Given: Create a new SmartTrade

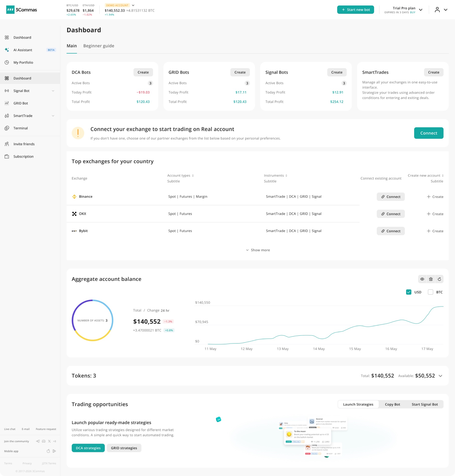Looking at the screenshot, I should point(434,72).
